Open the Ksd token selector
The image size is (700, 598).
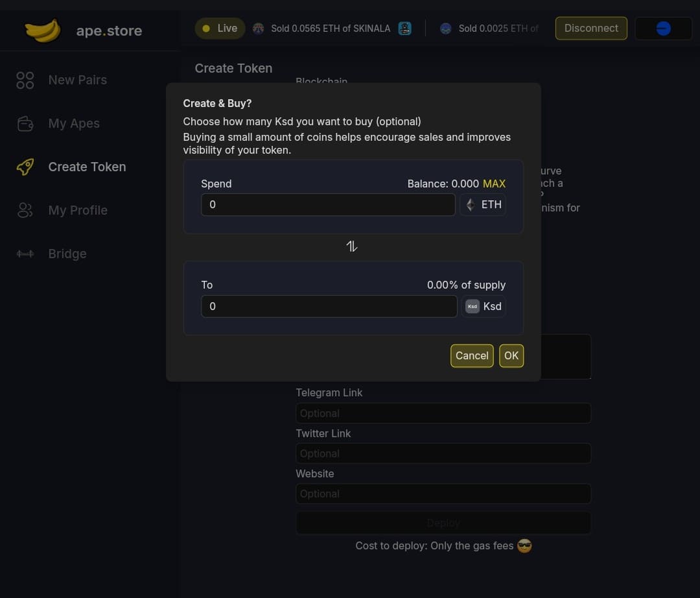[x=484, y=306]
